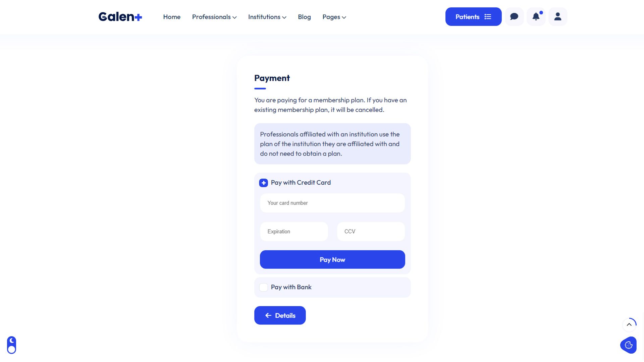Expand the Professionals dropdown menu
Viewport: 644px width, 362px height.
point(214,17)
